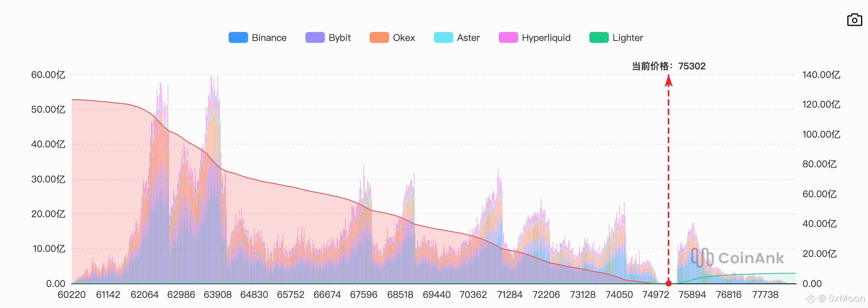The image size is (868, 308).
Task: Click the x-axis label 74050
Action: [619, 295]
